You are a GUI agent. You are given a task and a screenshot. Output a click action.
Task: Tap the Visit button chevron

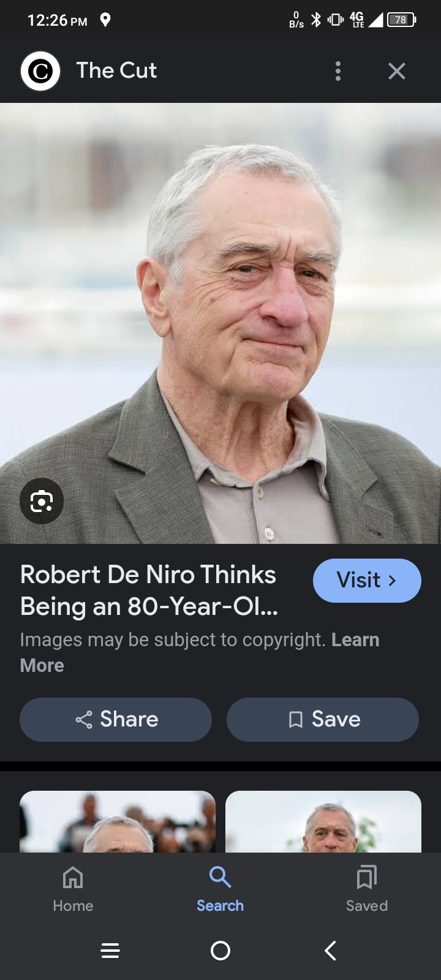393,580
